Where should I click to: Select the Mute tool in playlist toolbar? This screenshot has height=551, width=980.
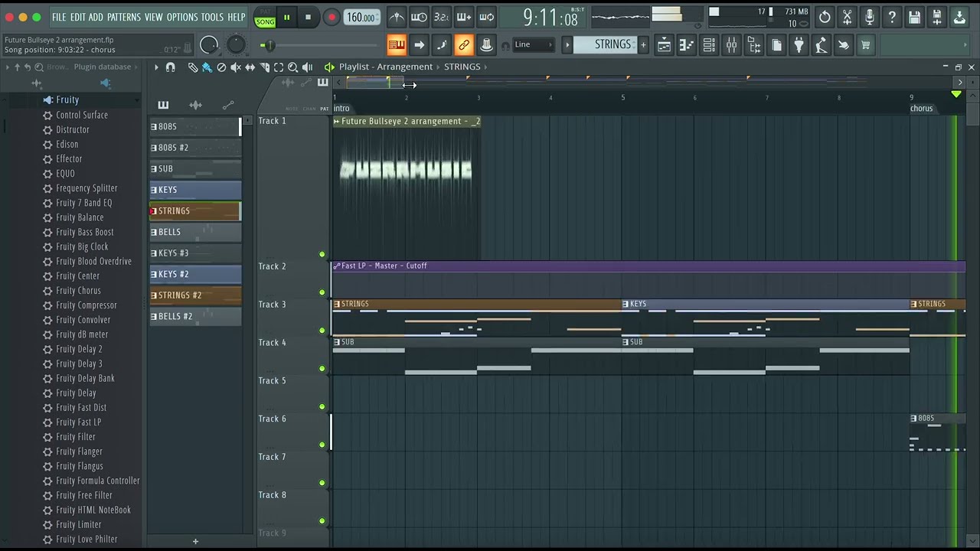coord(236,67)
